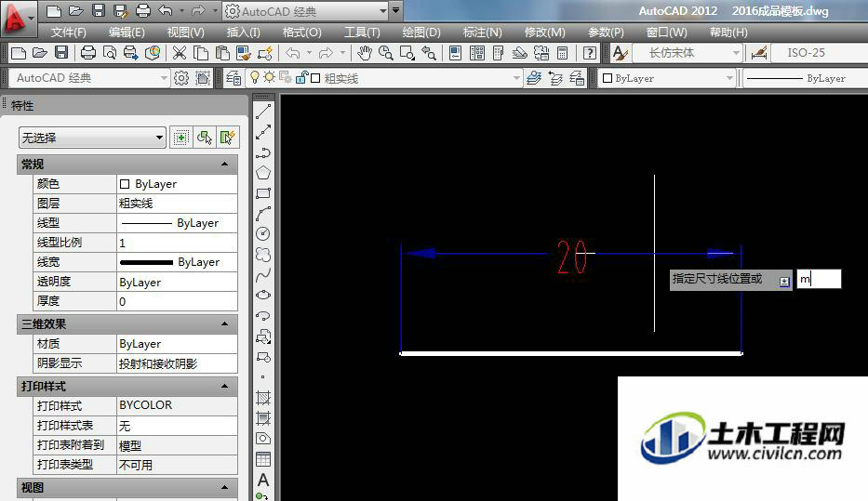Select the Gradient fill tool

pyautogui.click(x=263, y=418)
